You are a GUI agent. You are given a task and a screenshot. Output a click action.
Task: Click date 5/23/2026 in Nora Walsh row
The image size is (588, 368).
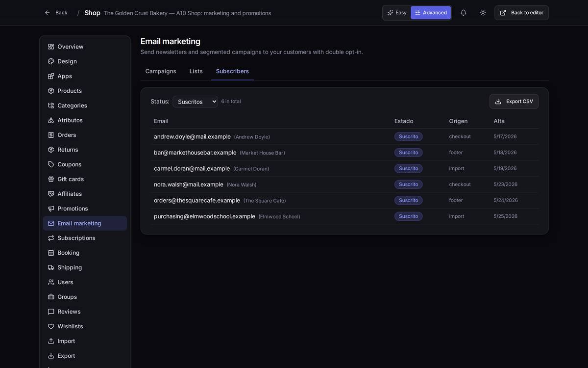point(505,184)
